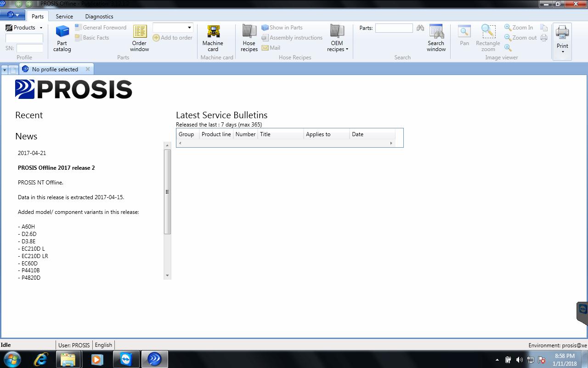Open the Products dropdown
This screenshot has width=588, height=368.
pos(24,28)
